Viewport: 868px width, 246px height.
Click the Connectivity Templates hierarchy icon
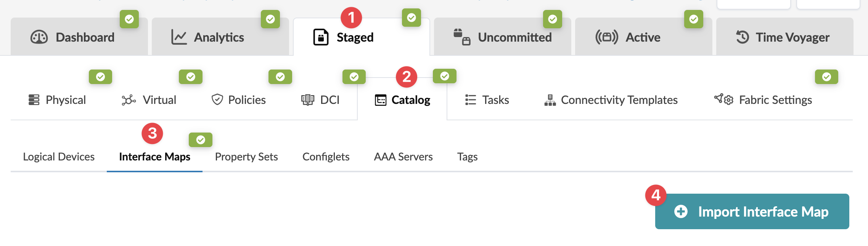550,100
